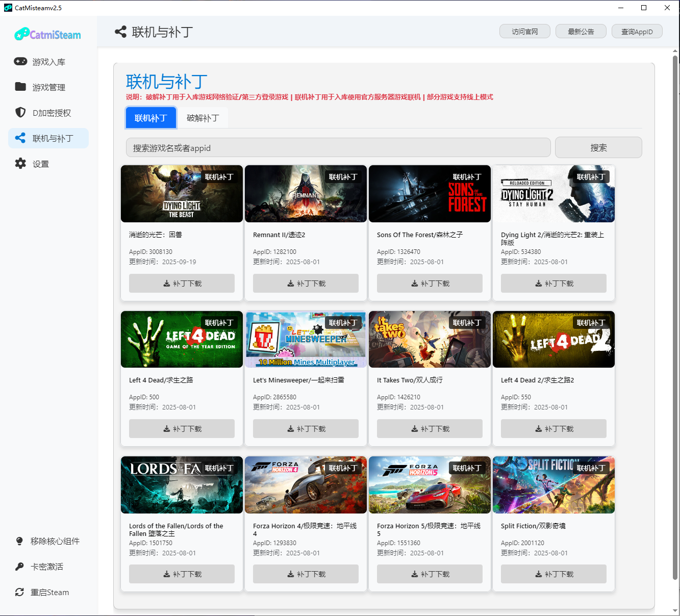This screenshot has height=616, width=680.
Task: Download patch for Split Fiction
Action: pos(553,574)
